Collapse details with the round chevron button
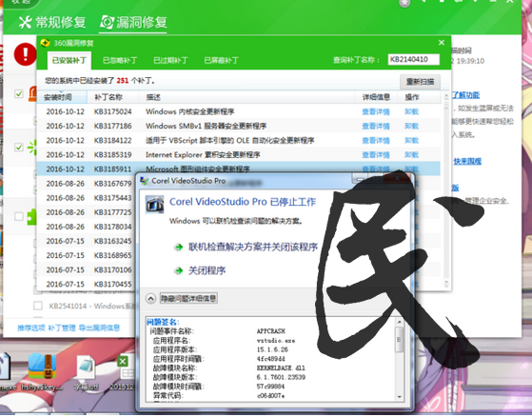 pos(150,299)
